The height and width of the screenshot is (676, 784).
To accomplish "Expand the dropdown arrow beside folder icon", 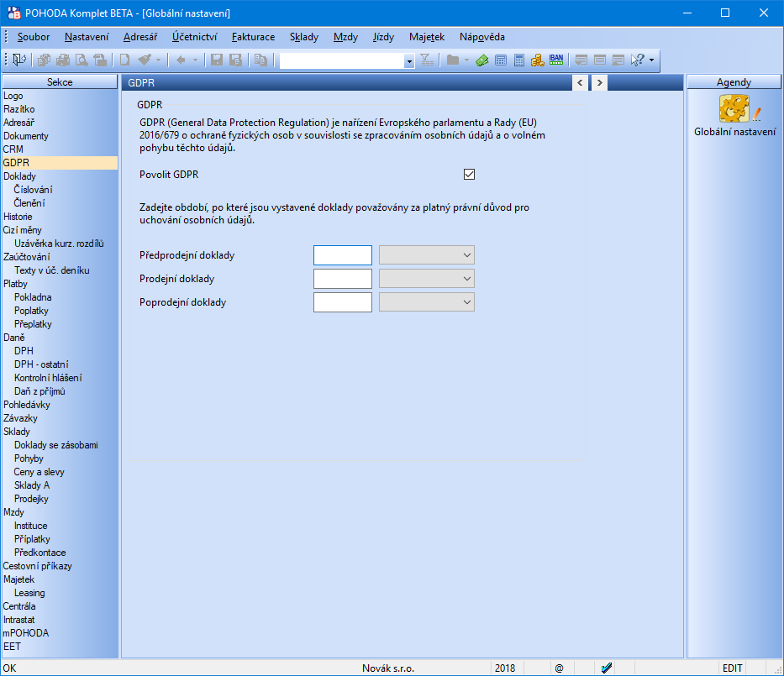I will [466, 60].
